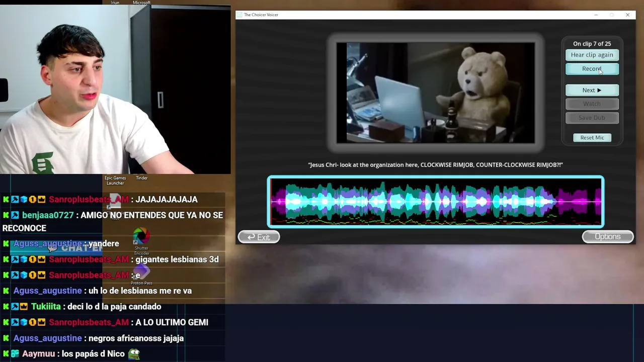Click the 'On clip 7 of 25' counter
This screenshot has width=644, height=362.
click(592, 44)
